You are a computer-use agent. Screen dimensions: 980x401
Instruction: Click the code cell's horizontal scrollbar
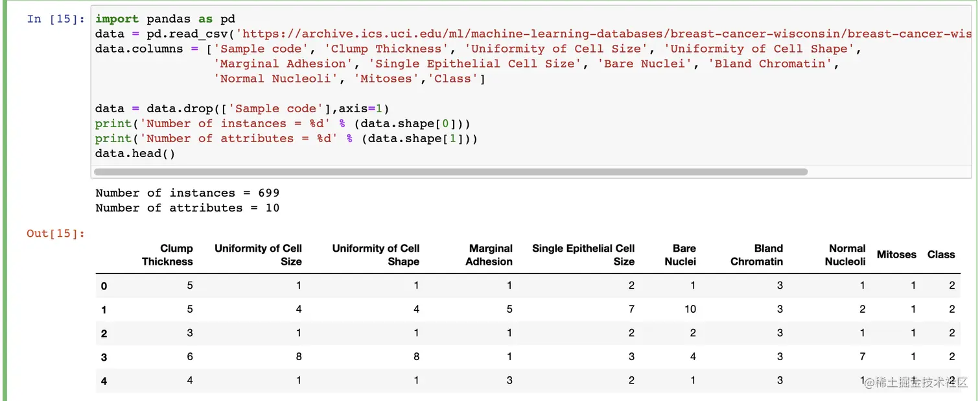click(450, 172)
